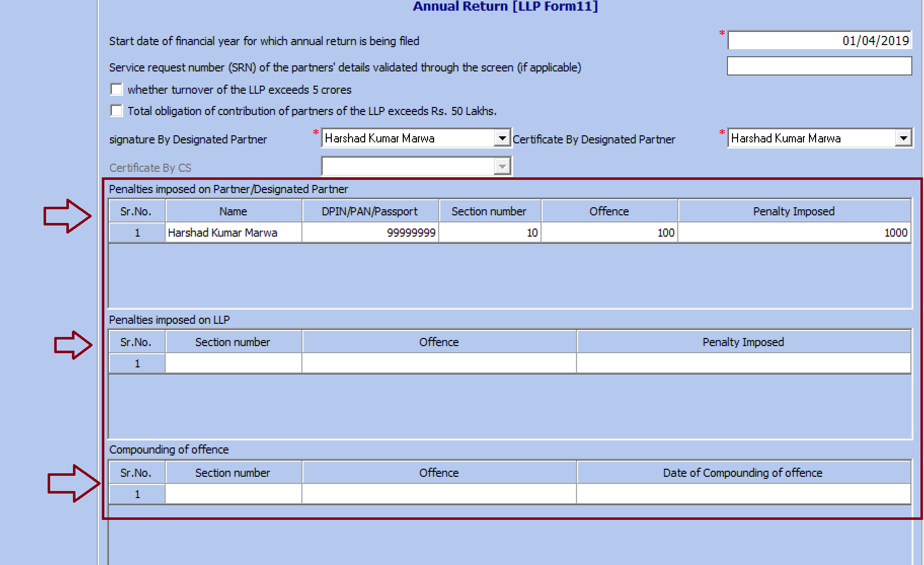This screenshot has height=565, width=924.
Task: Click Date of Compounding of offence cell
Action: tap(744, 494)
